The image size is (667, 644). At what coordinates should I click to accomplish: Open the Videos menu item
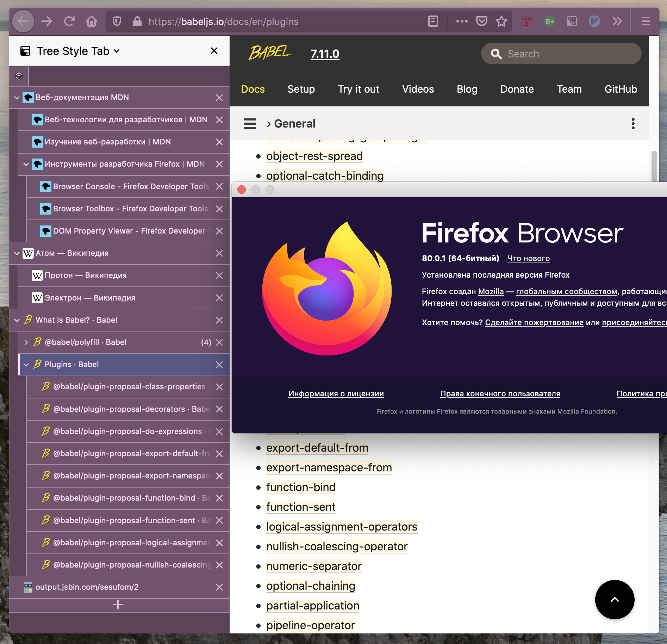click(x=418, y=89)
